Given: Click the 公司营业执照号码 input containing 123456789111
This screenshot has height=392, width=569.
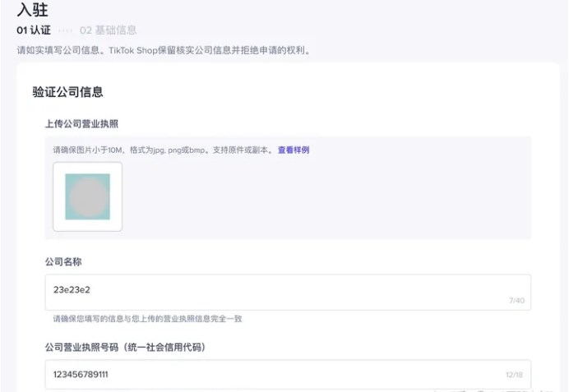Looking at the screenshot, I should tap(288, 374).
